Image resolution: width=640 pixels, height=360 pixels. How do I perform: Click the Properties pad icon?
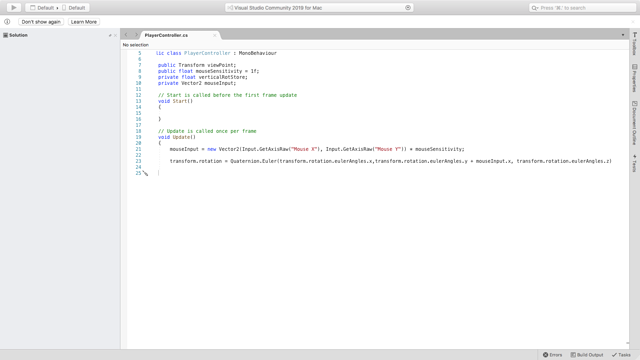(x=635, y=67)
